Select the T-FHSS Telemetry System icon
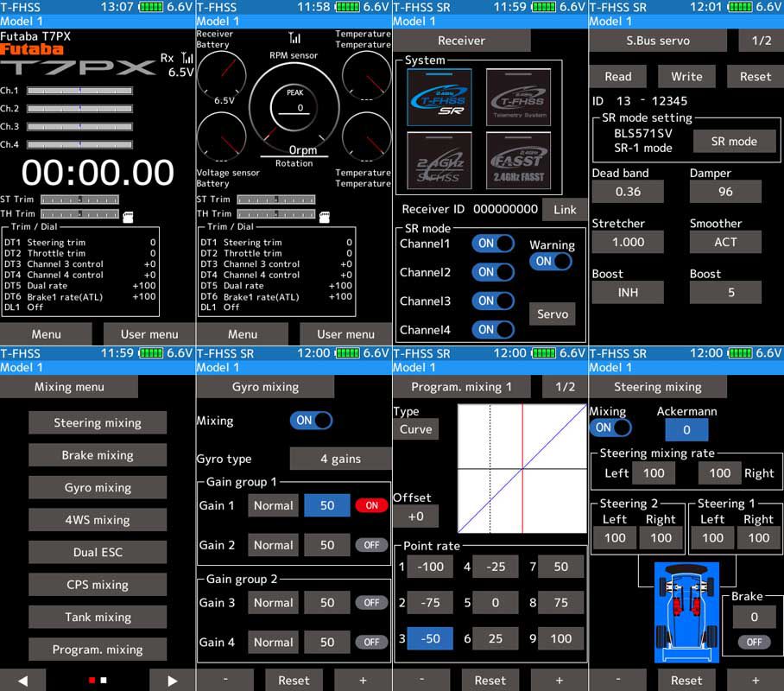The height and width of the screenshot is (691, 784). [x=519, y=97]
